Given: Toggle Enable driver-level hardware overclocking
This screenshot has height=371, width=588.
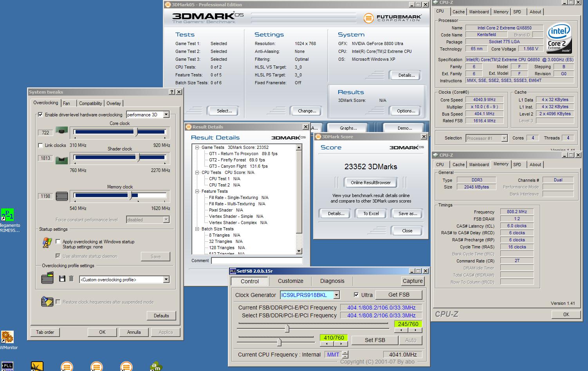Looking at the screenshot, I should coord(40,115).
